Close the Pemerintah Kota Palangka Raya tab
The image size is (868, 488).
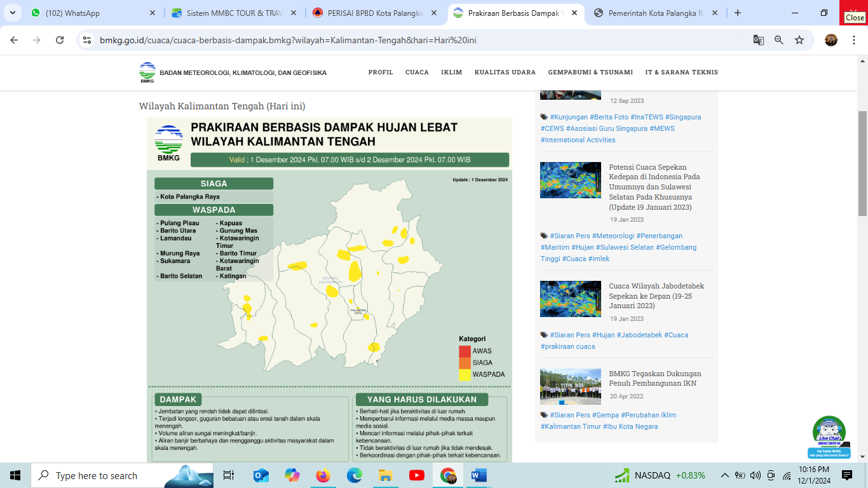715,13
